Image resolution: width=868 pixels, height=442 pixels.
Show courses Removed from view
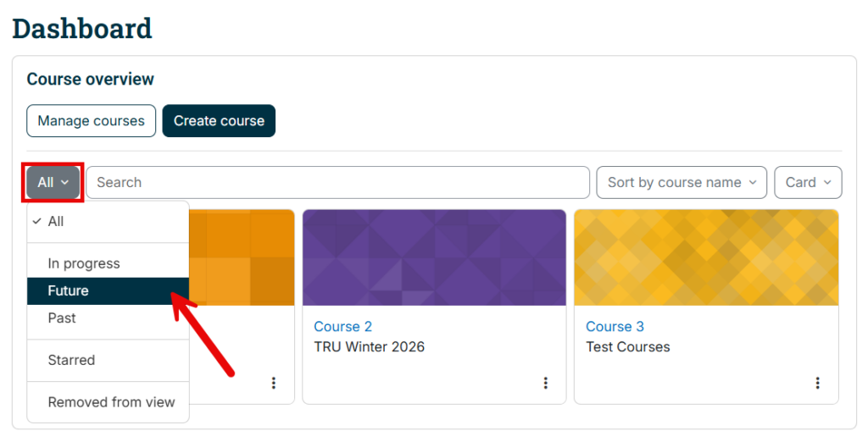(108, 402)
